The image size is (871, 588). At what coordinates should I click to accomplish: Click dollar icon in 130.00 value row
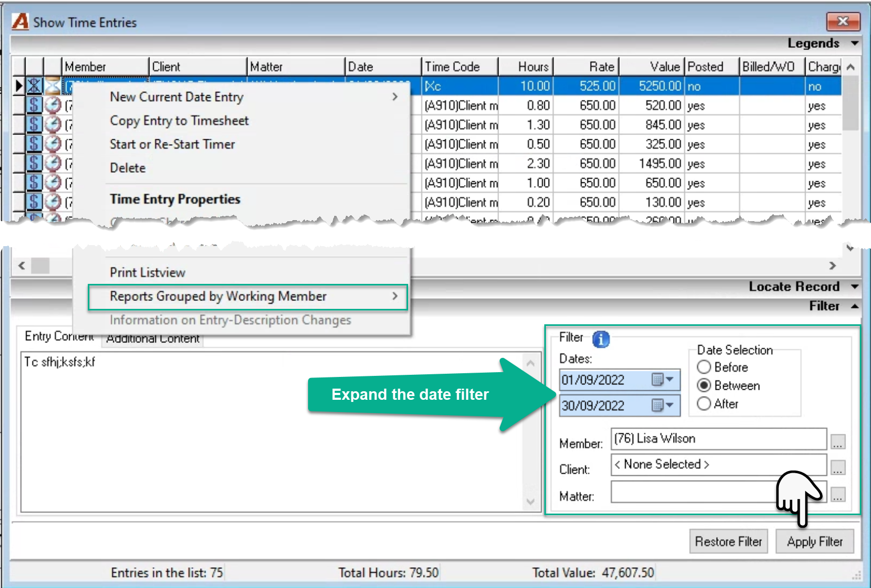tap(35, 202)
